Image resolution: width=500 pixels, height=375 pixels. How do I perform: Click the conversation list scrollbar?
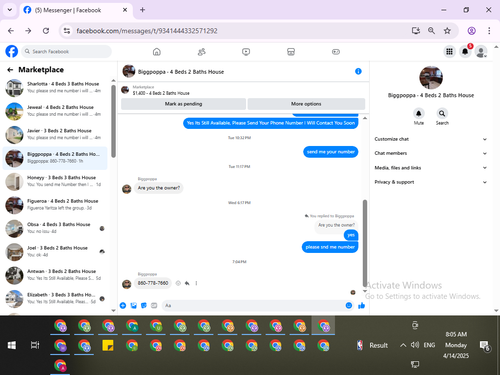pos(113,121)
